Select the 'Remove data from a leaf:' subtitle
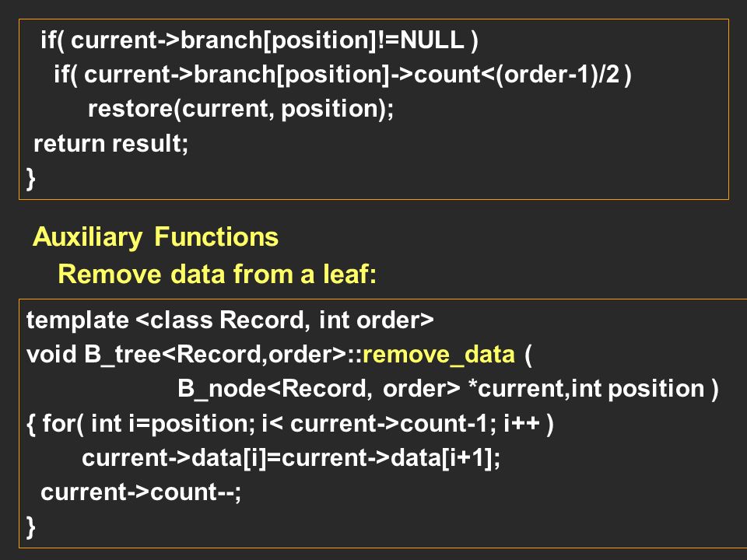The image size is (747, 560). 217,275
